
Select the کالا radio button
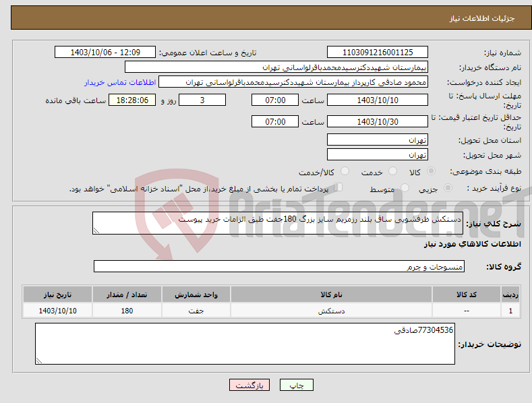point(431,171)
